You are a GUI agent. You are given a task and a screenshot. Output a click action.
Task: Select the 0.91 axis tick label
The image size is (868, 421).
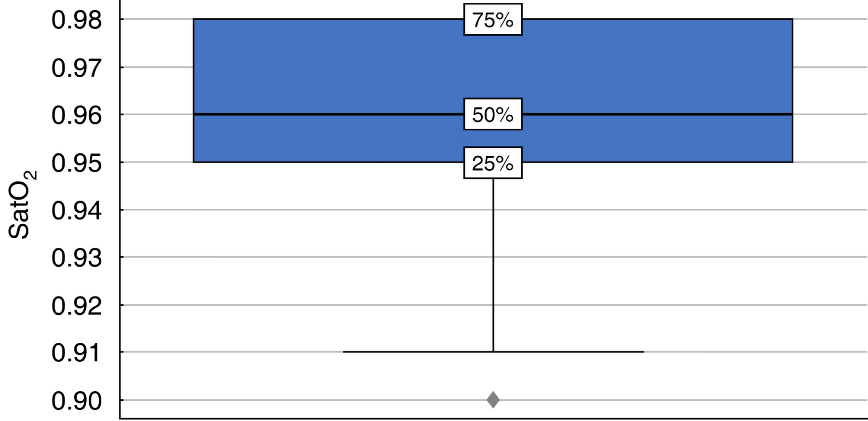77,353
